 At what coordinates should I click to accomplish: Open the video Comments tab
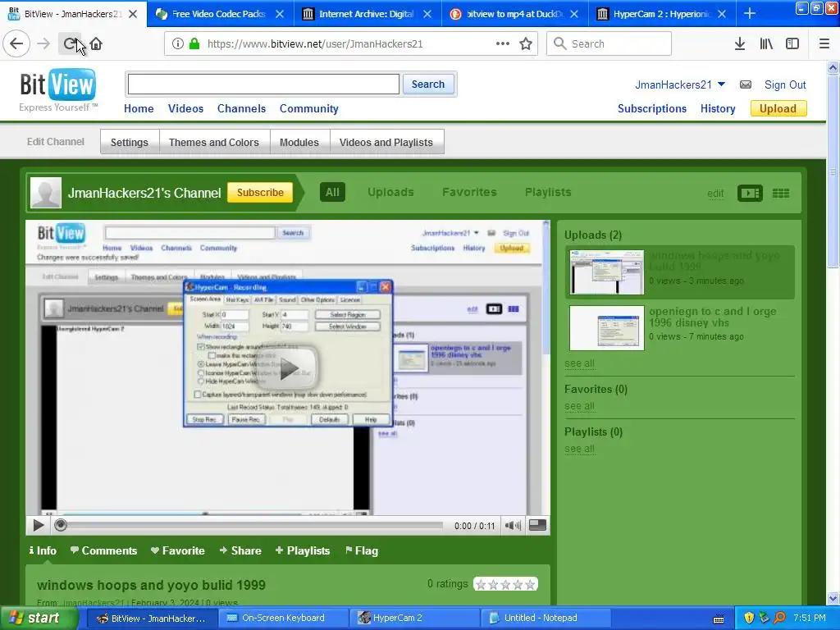pos(104,550)
